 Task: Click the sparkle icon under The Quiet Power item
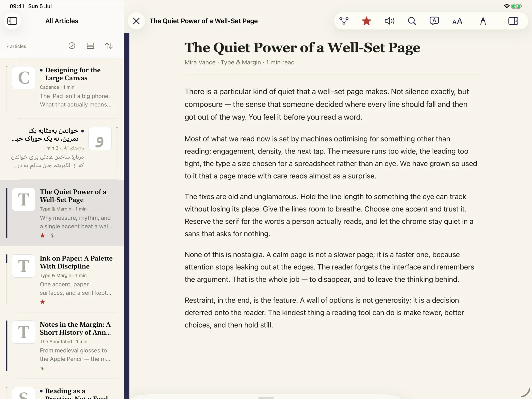52,235
